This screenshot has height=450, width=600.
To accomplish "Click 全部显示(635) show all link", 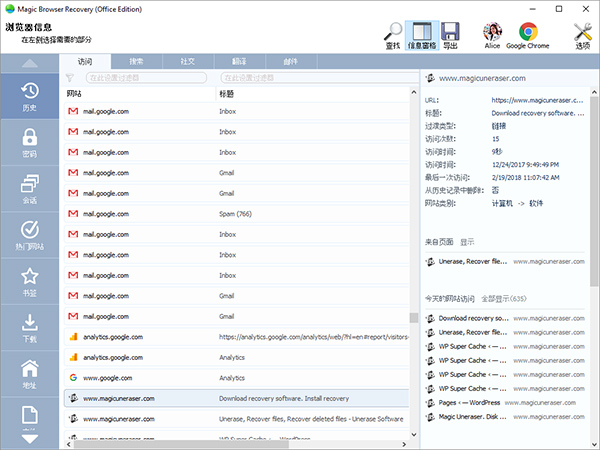I will pyautogui.click(x=504, y=298).
